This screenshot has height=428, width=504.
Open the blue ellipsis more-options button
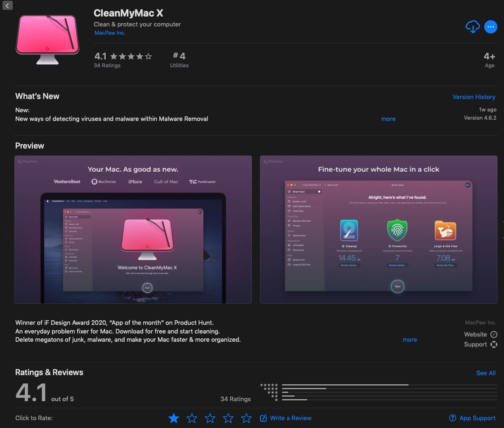[x=490, y=27]
